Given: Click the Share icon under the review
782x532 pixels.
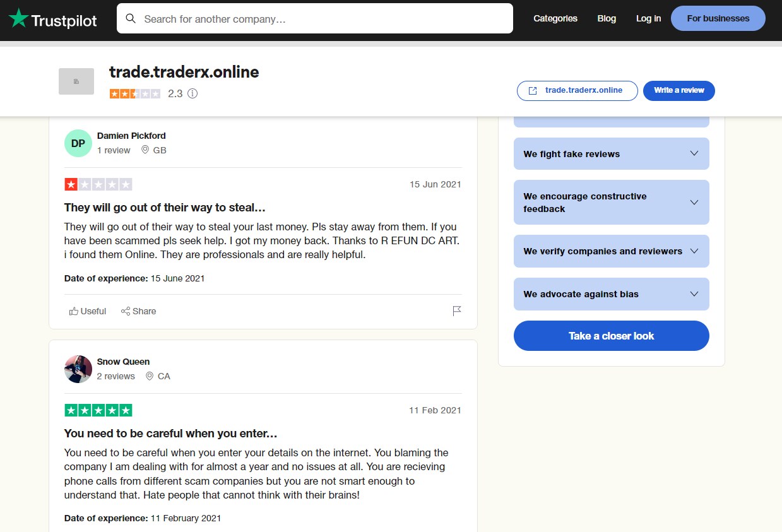Looking at the screenshot, I should tap(126, 310).
